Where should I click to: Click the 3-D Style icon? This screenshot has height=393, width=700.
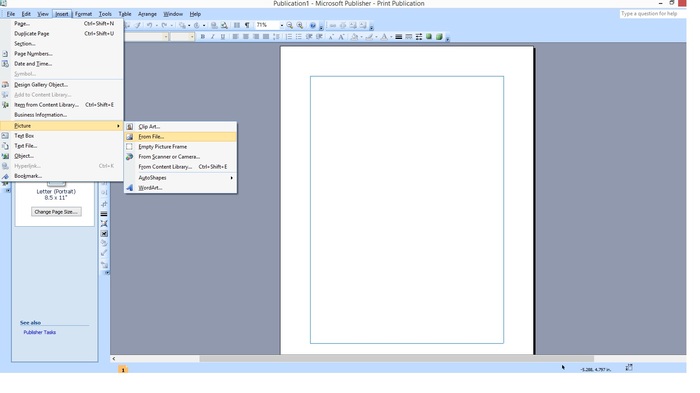[439, 37]
